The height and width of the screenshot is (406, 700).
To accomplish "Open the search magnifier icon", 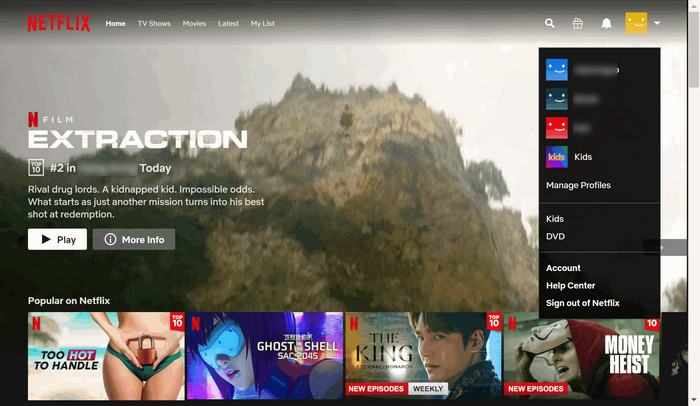I will click(x=550, y=23).
